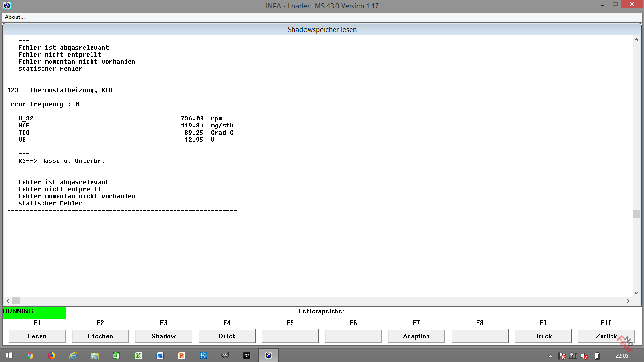Click the BMW icon in the title bar

7,6
